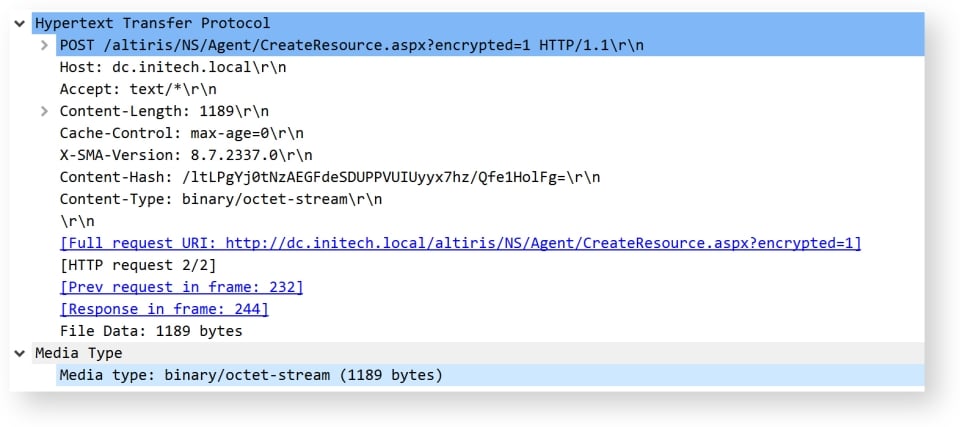This screenshot has width=960, height=427.
Task: Expand the Content-Length: 1189 field
Action: pyautogui.click(x=44, y=111)
